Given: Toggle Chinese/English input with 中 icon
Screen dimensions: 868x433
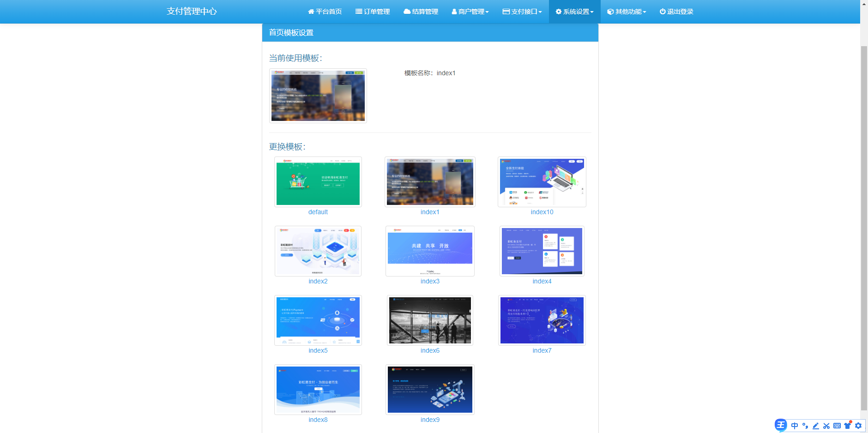Looking at the screenshot, I should coord(794,426).
